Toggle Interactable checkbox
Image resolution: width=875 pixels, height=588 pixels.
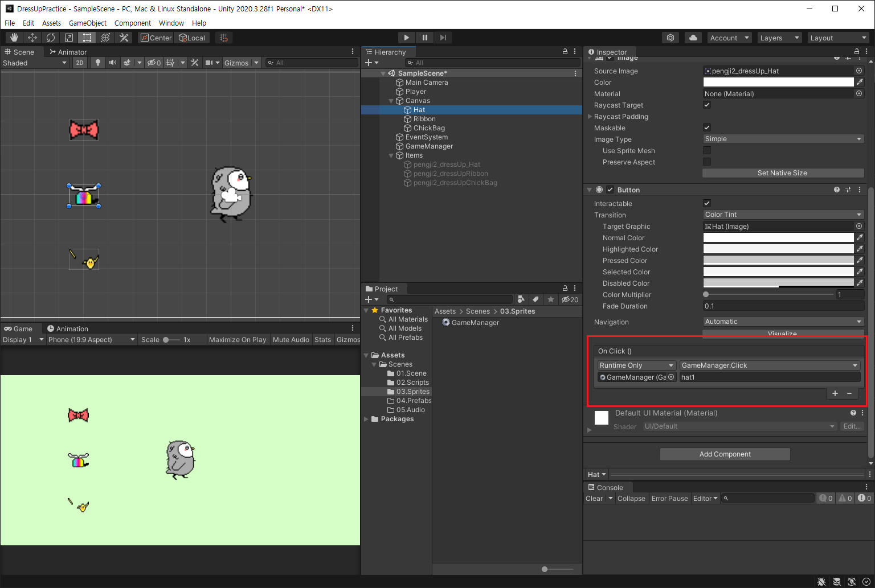(707, 203)
